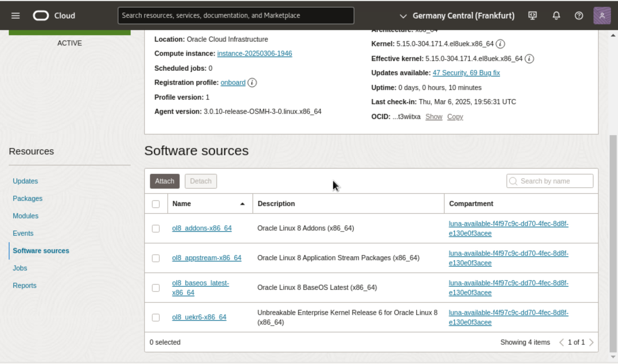This screenshot has height=364, width=618.
Task: Open the user profile avatar menu
Action: [x=602, y=16]
